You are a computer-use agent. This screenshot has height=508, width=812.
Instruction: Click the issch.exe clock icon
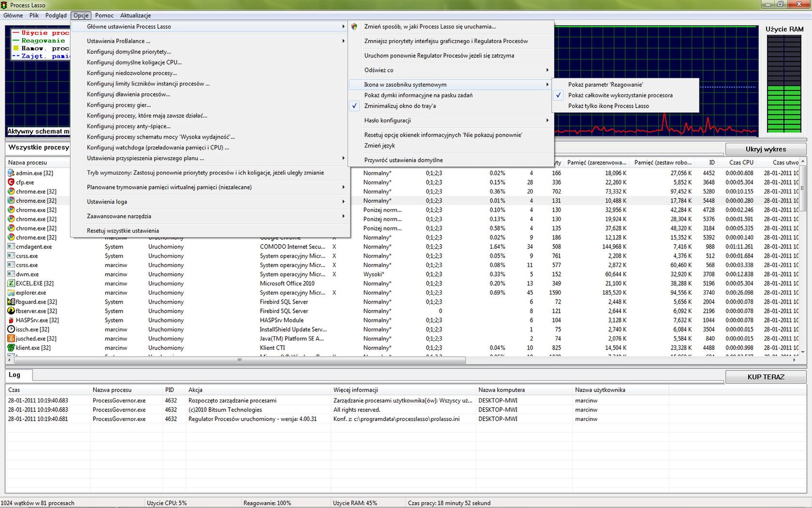click(11, 329)
